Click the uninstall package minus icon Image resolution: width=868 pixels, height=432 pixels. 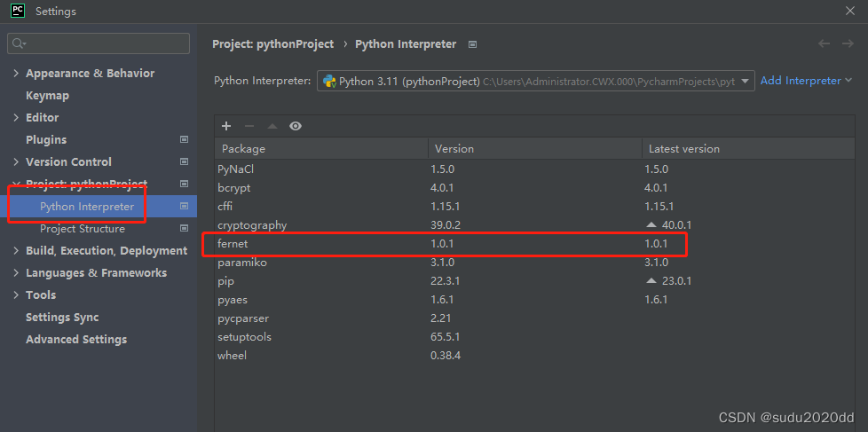tap(249, 126)
